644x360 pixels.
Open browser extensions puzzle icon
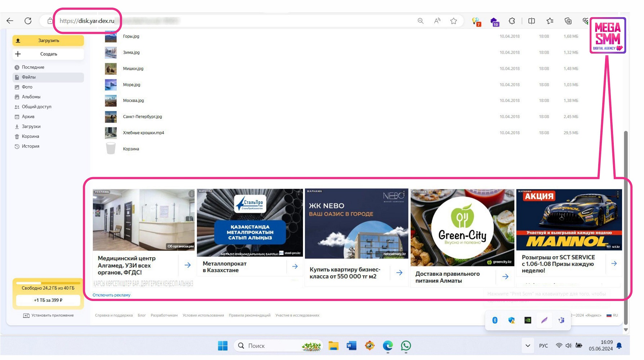point(512,21)
